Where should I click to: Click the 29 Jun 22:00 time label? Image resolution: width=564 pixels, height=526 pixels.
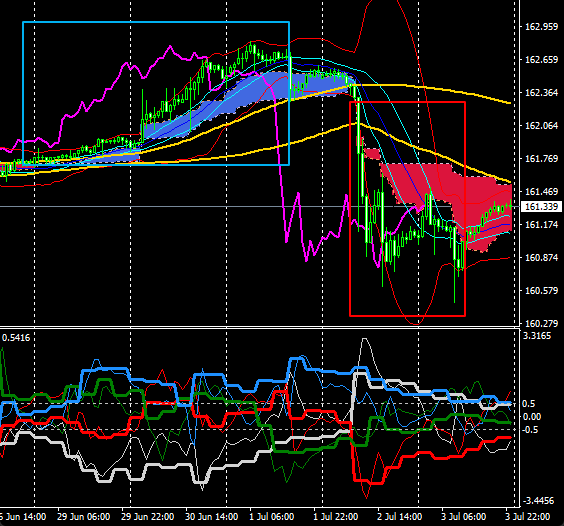point(147,517)
